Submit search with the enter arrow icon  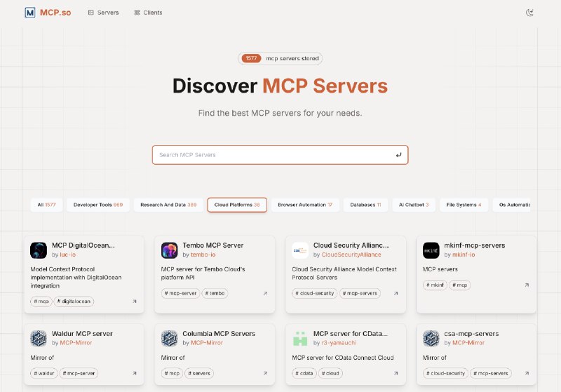[x=398, y=155]
